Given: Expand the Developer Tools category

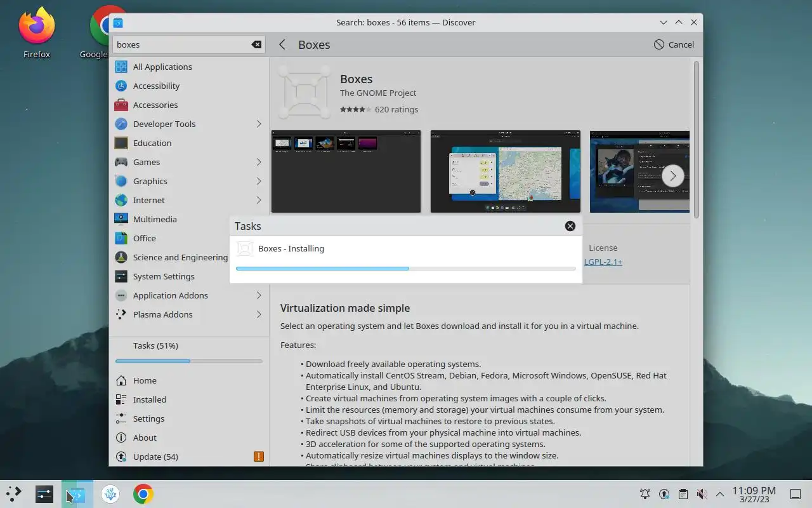Looking at the screenshot, I should pos(259,124).
